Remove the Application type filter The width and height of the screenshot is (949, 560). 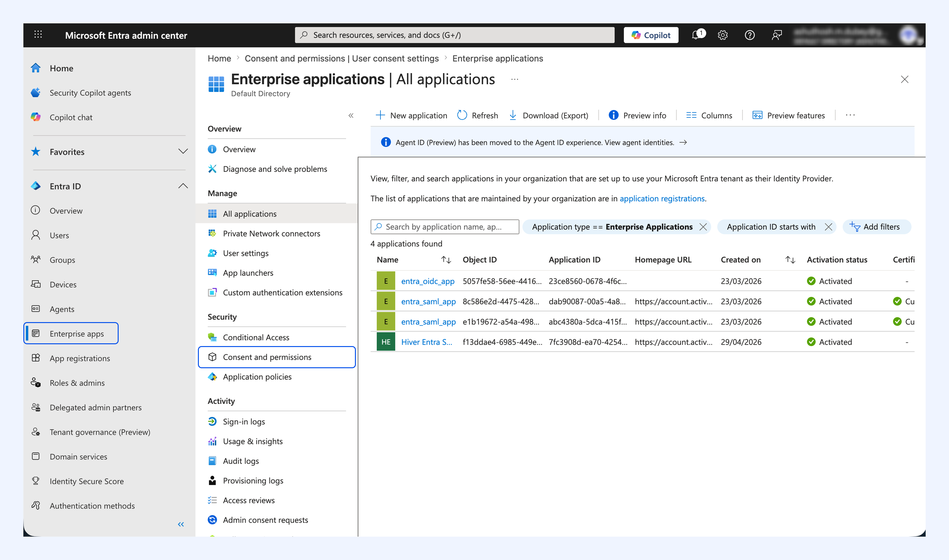pyautogui.click(x=703, y=227)
